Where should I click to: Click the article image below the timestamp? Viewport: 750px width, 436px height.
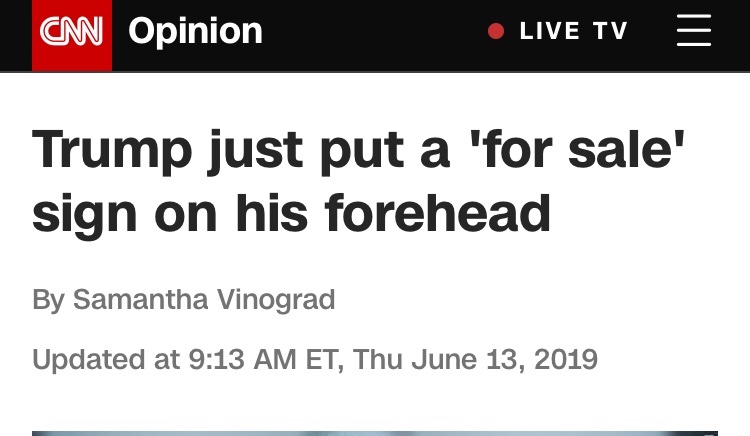click(x=374, y=432)
